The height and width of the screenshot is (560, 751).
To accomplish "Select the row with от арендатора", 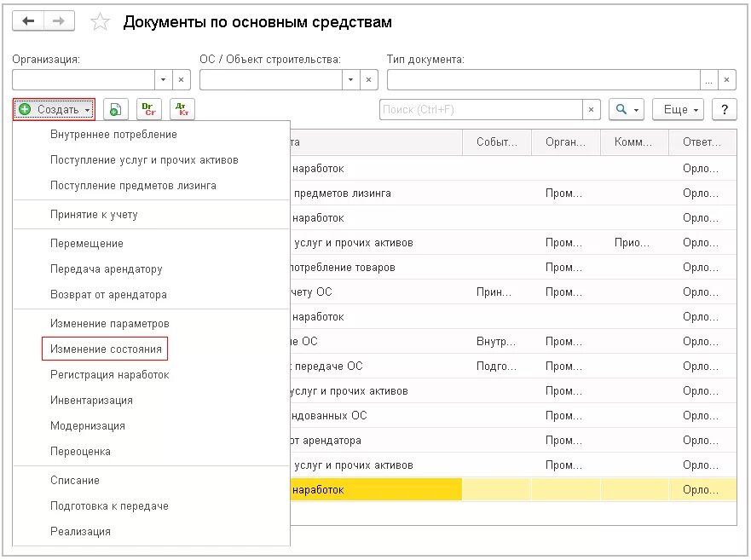I will point(513,440).
